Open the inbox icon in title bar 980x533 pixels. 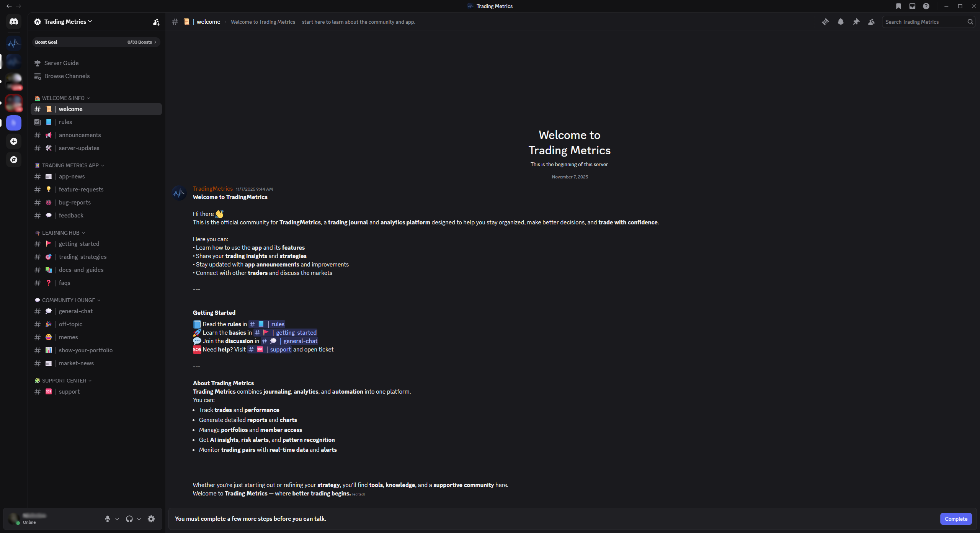tap(912, 6)
